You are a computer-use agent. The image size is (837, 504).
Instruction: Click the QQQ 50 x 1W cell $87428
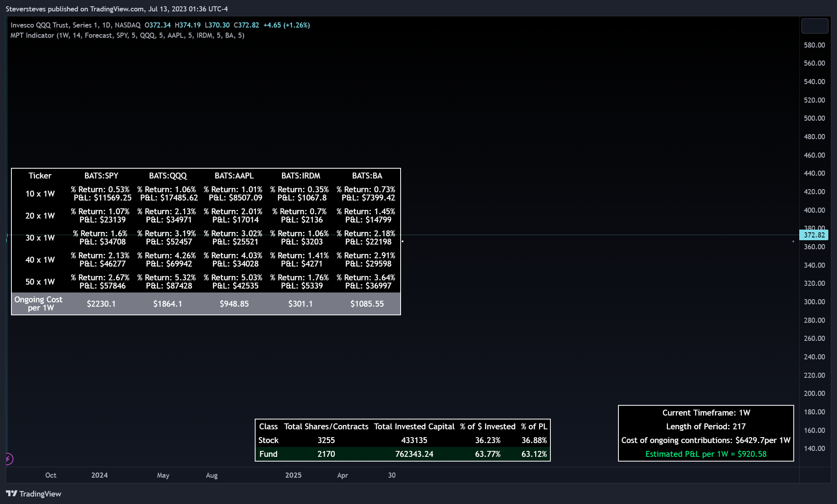pyautogui.click(x=169, y=286)
